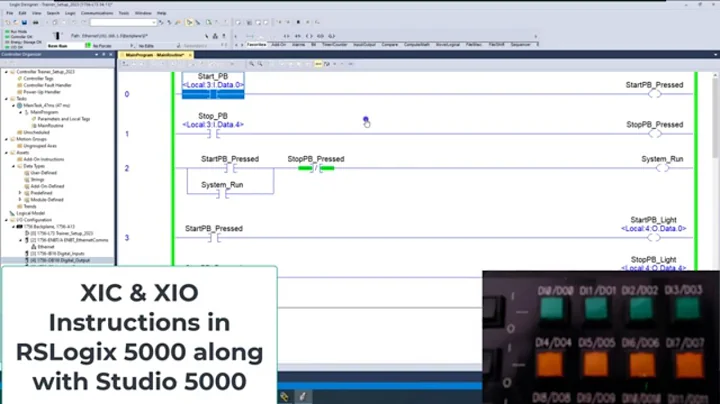Select the XIC contact on rung 0
720x404 pixels.
(x=213, y=94)
